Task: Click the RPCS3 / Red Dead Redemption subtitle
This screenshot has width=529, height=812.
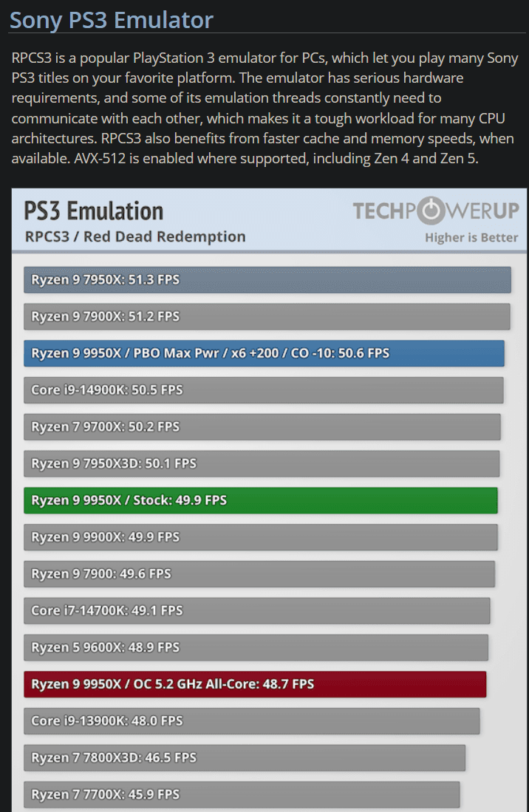Action: [135, 236]
